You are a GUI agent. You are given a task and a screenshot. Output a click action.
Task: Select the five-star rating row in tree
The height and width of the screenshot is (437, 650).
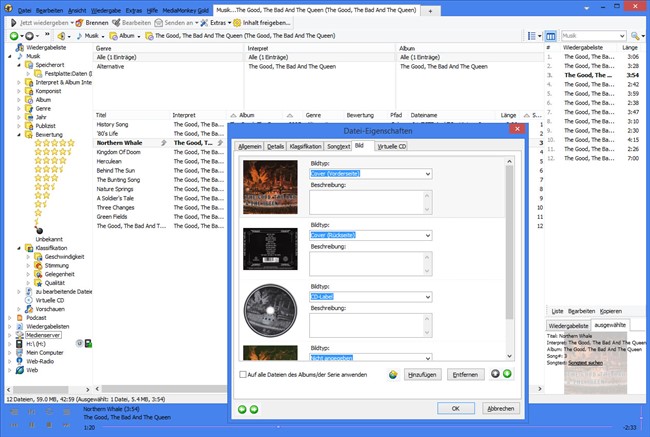pos(55,143)
